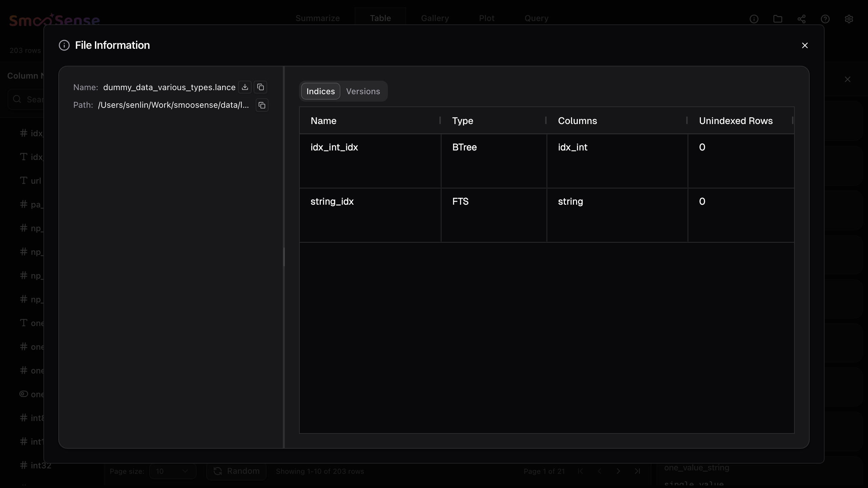
Task: Switch to the Versions tab
Action: 363,91
